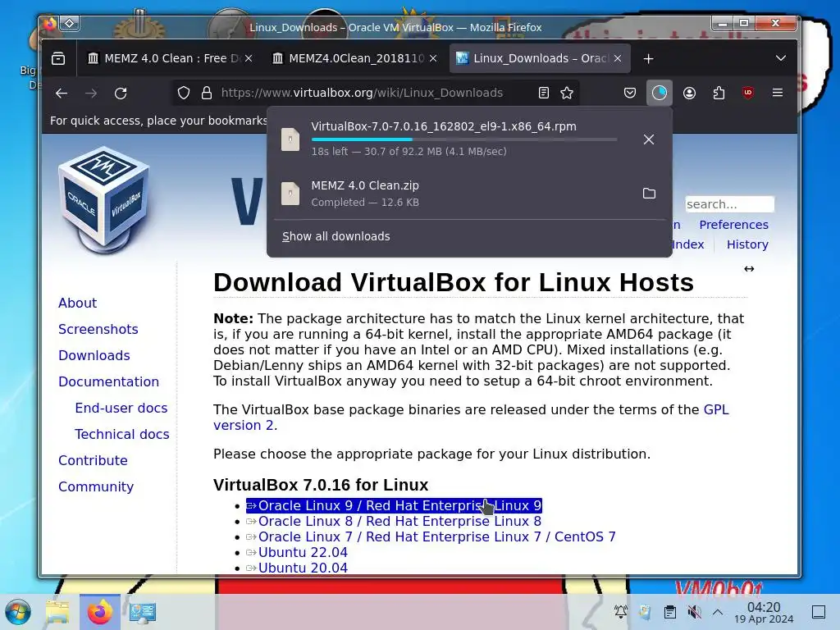Reload the current page
The image size is (840, 630).
coord(121,94)
